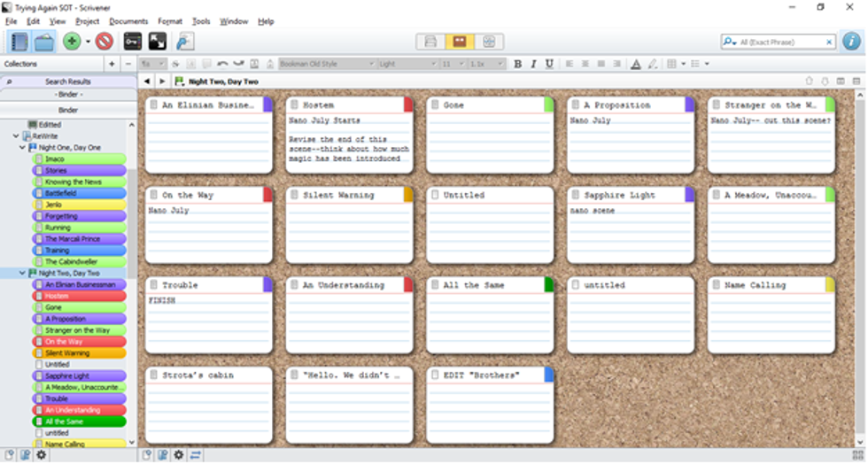Enter full screen composition mode
The height and width of the screenshot is (464, 868).
click(x=157, y=42)
